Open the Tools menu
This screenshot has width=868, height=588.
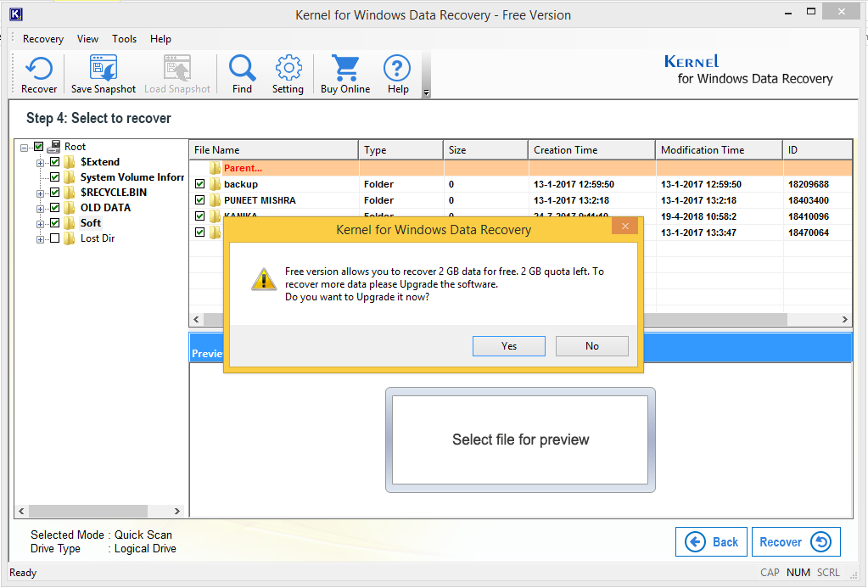point(124,39)
